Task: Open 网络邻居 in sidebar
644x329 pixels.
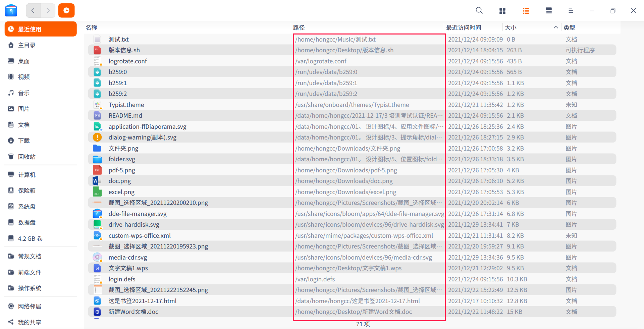Action: point(41,306)
